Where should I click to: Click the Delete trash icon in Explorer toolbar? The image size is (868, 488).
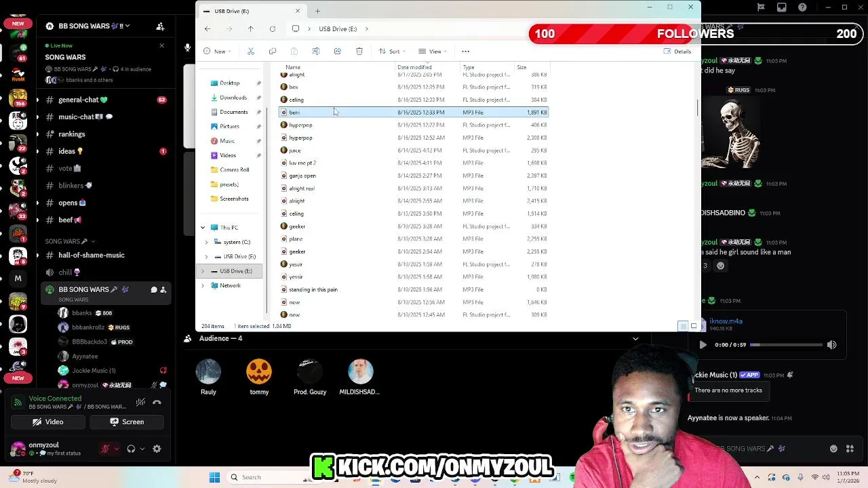[359, 52]
